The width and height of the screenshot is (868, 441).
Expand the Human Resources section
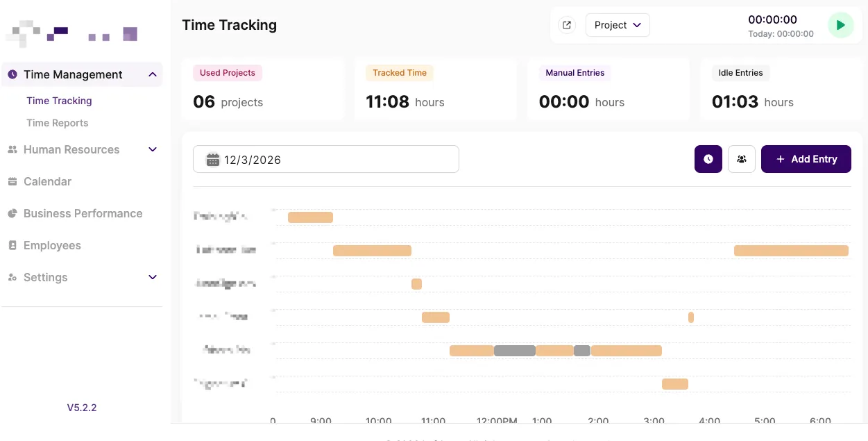click(x=152, y=149)
